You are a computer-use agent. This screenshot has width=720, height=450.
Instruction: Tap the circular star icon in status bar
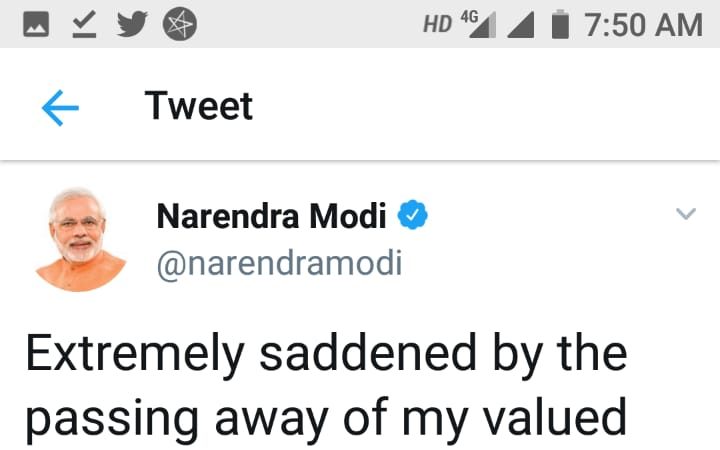[x=180, y=24]
